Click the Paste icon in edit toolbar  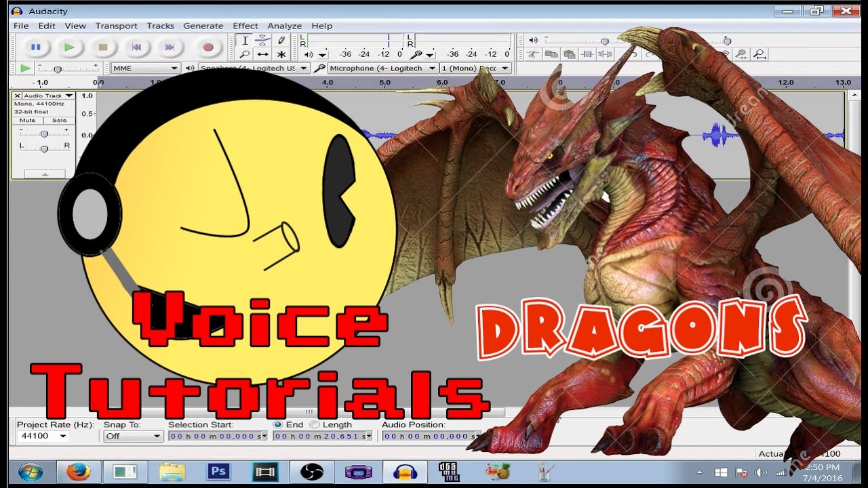point(569,54)
